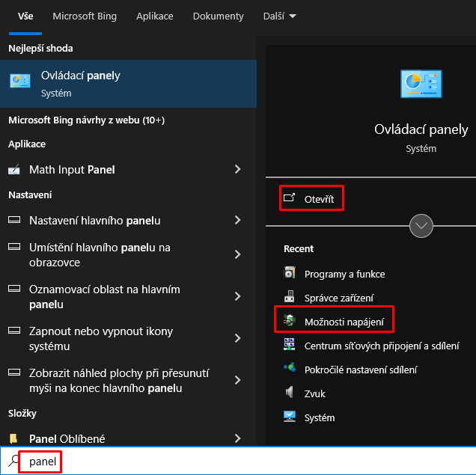The image size is (476, 475).
Task: Open Programy a funkce from Recent
Action: pos(344,275)
